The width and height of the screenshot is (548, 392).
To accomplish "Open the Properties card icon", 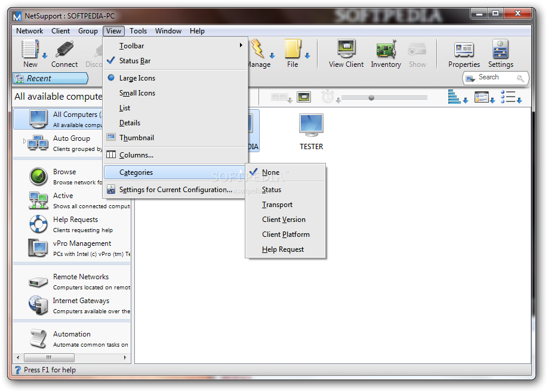I will pyautogui.click(x=464, y=50).
